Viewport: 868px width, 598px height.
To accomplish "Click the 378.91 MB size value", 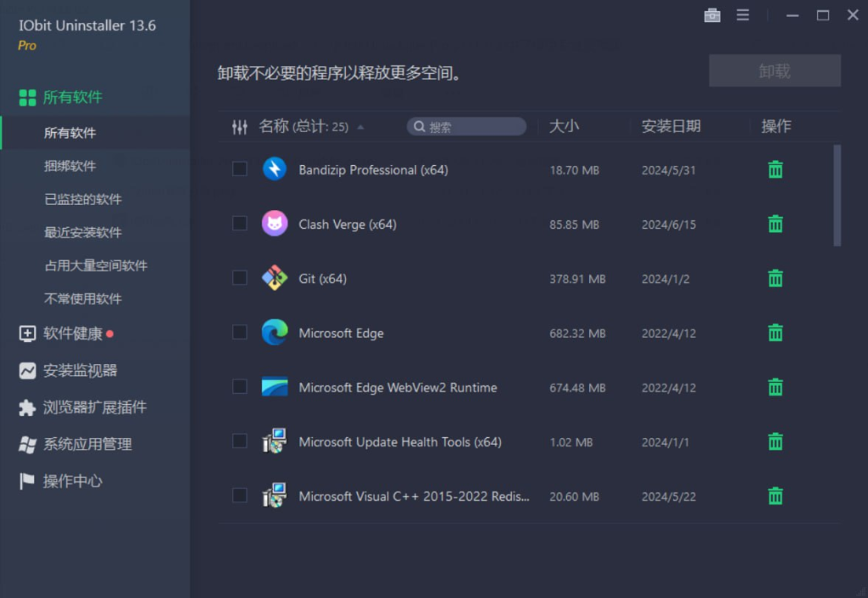I will tap(577, 279).
